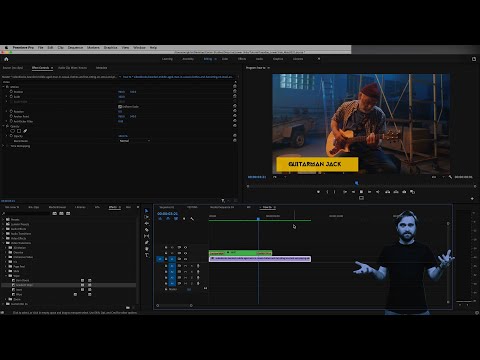
Task: Switch to the Color workspace
Action: (x=225, y=59)
